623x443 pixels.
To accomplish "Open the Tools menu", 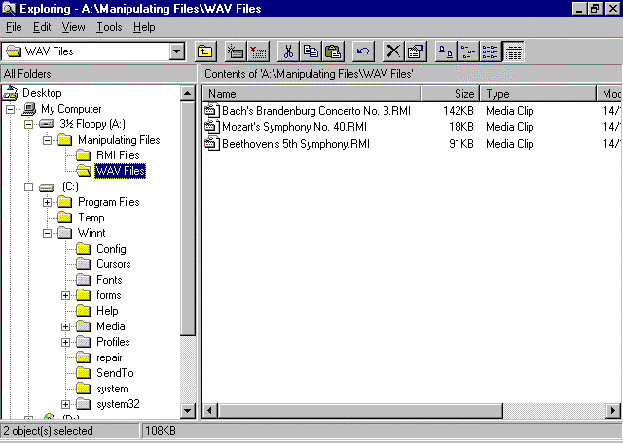I will 109,27.
